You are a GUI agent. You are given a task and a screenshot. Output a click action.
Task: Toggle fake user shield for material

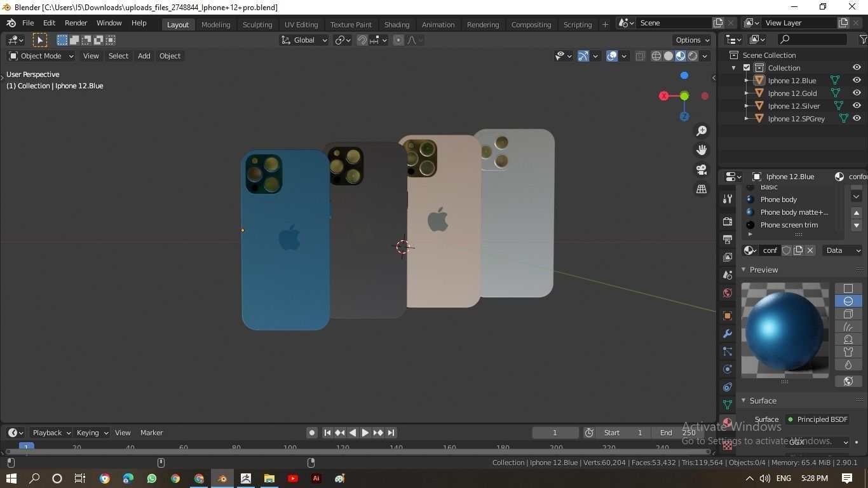(x=786, y=250)
